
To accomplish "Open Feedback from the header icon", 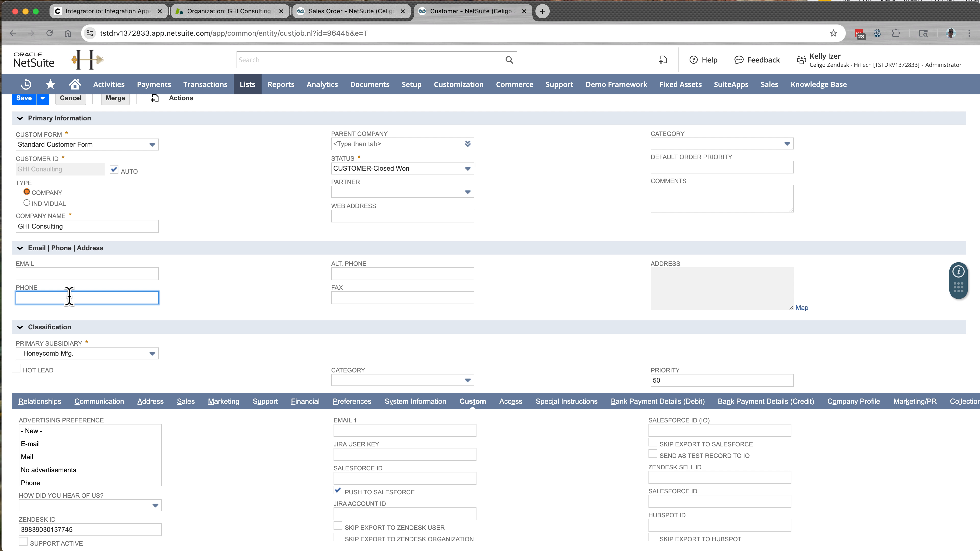I will [739, 59].
